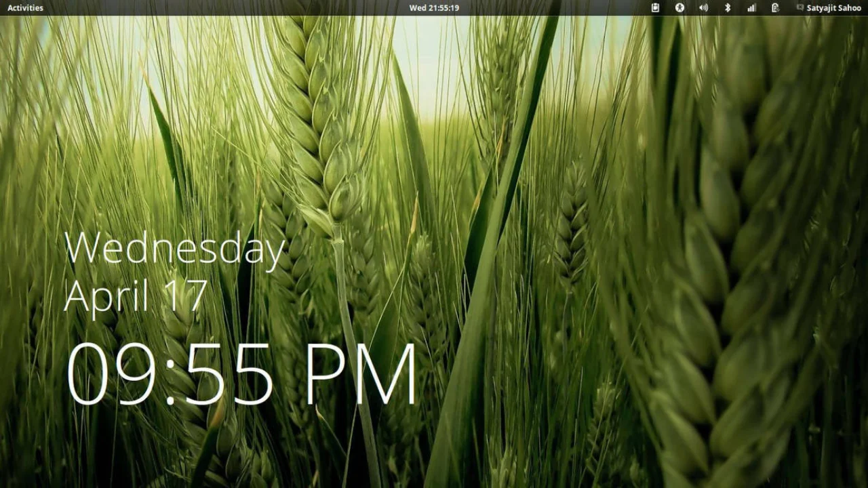Open the calendar via the top-bar clock
This screenshot has width=868, height=488.
pos(434,7)
